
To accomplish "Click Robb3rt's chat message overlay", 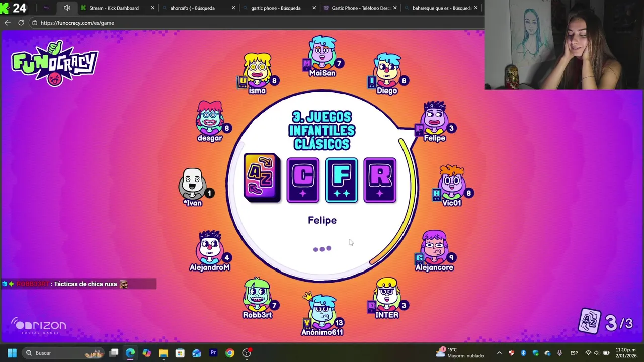I will pos(78,284).
